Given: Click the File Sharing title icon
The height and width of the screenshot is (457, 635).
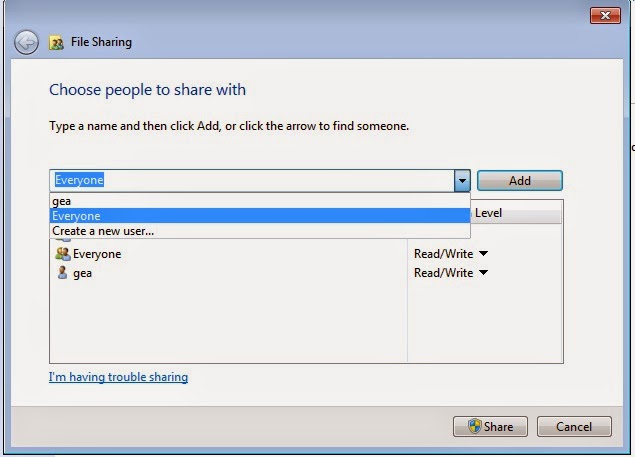Looking at the screenshot, I should tap(57, 43).
